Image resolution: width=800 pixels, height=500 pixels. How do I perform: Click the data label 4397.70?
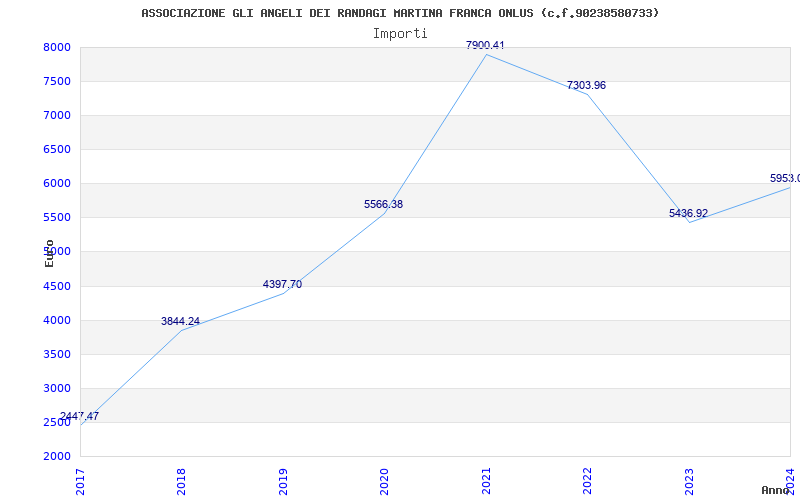[x=282, y=284]
